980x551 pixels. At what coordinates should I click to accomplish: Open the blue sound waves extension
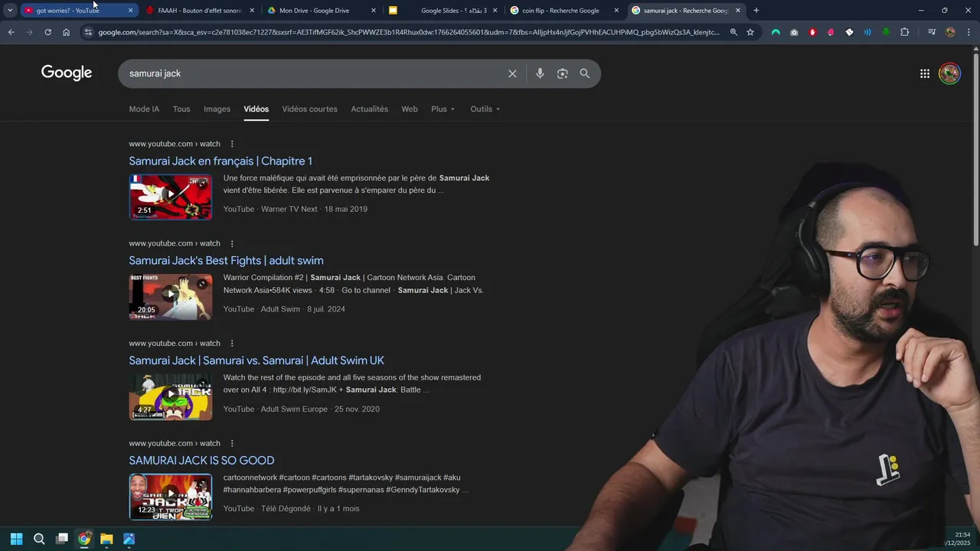point(867,32)
